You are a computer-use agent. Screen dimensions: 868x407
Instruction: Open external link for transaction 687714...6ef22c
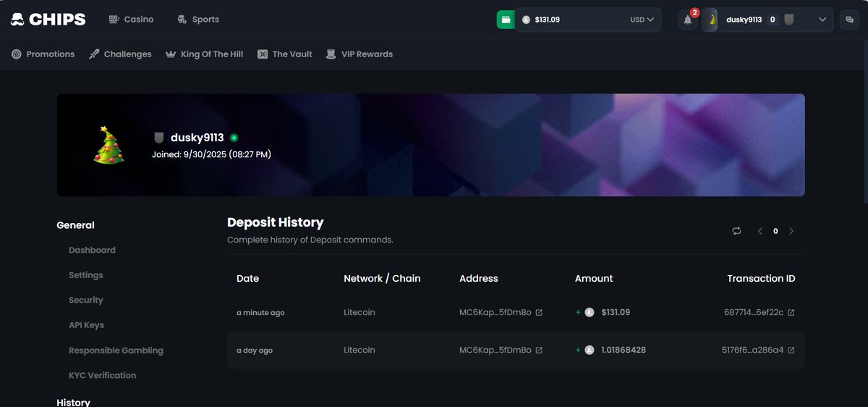pos(791,313)
